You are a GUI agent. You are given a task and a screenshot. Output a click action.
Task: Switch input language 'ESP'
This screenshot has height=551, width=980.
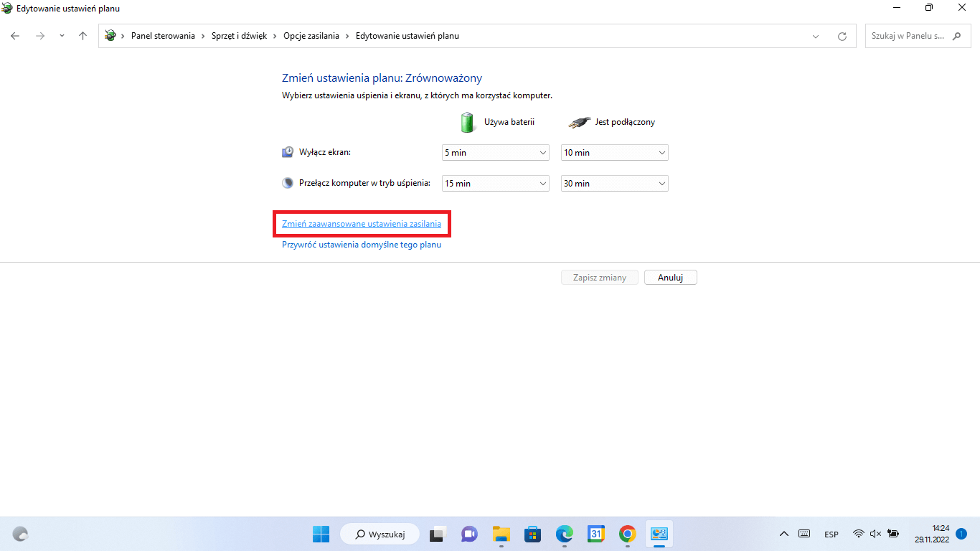tap(831, 534)
